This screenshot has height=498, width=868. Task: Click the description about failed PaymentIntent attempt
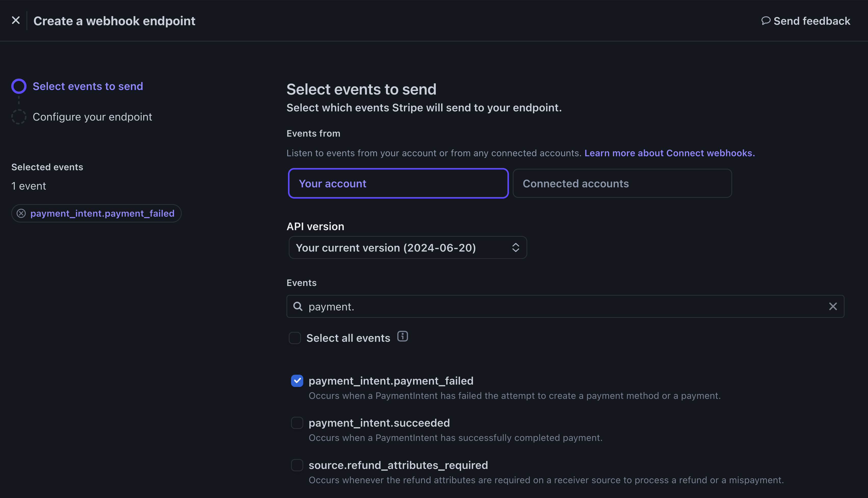click(514, 396)
